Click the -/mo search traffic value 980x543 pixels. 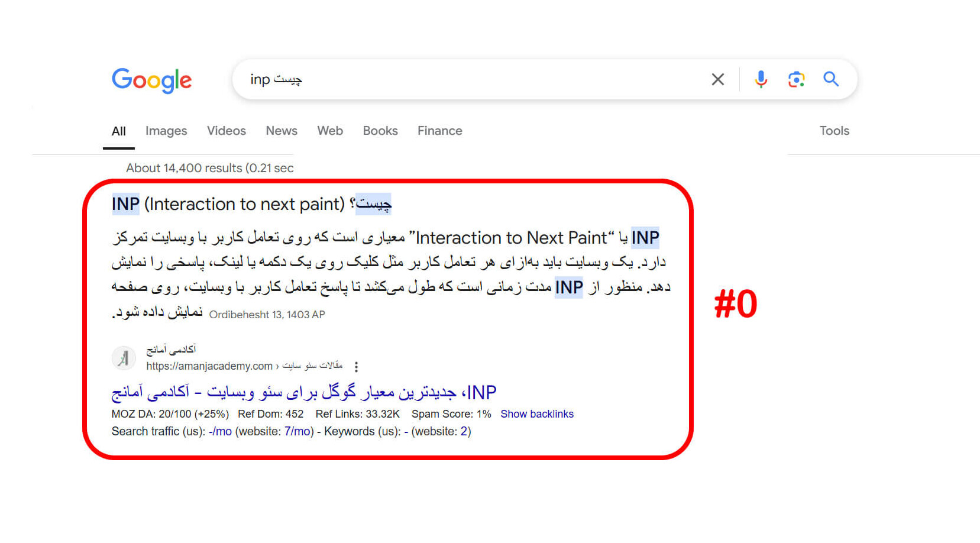pos(220,432)
